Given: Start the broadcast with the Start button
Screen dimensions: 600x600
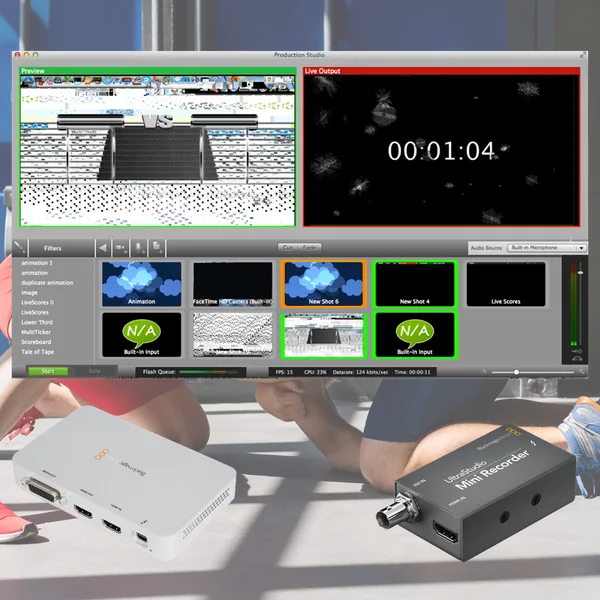Looking at the screenshot, I should point(48,371).
